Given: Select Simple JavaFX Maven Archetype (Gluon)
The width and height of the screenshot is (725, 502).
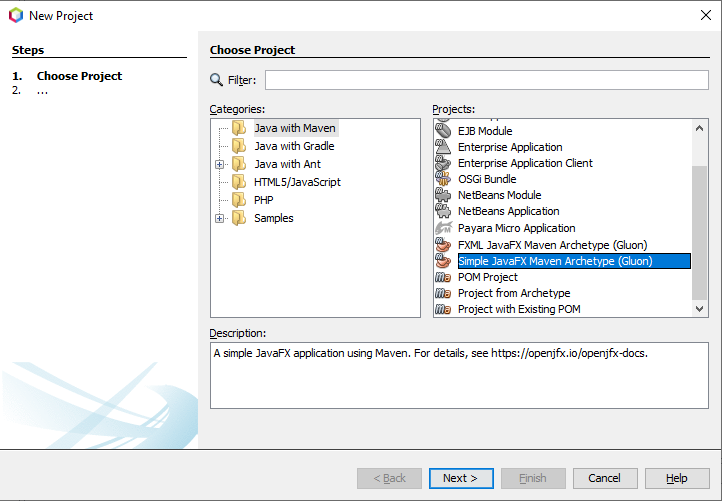Looking at the screenshot, I should click(574, 261).
